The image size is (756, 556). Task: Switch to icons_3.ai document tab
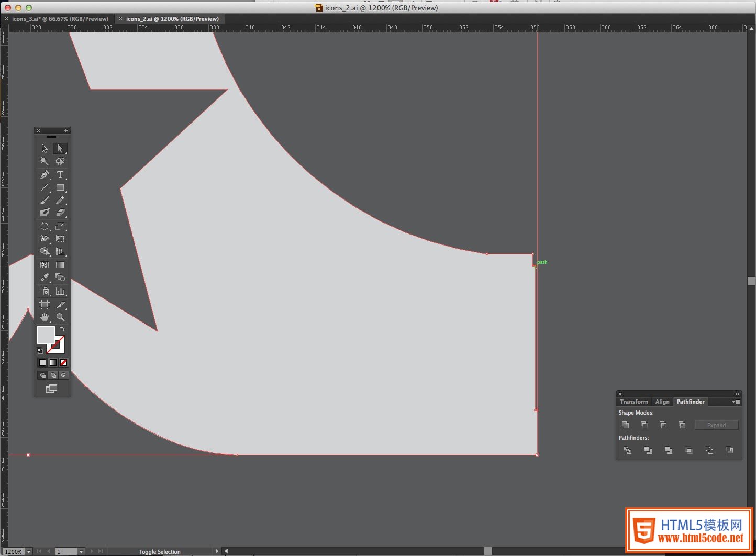point(60,19)
